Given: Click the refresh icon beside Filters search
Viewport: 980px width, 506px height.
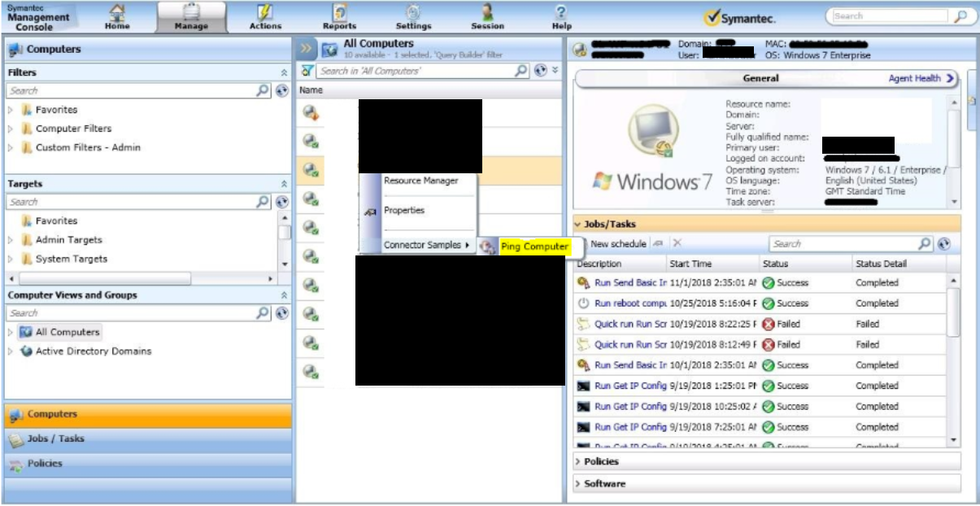Looking at the screenshot, I should click(281, 90).
